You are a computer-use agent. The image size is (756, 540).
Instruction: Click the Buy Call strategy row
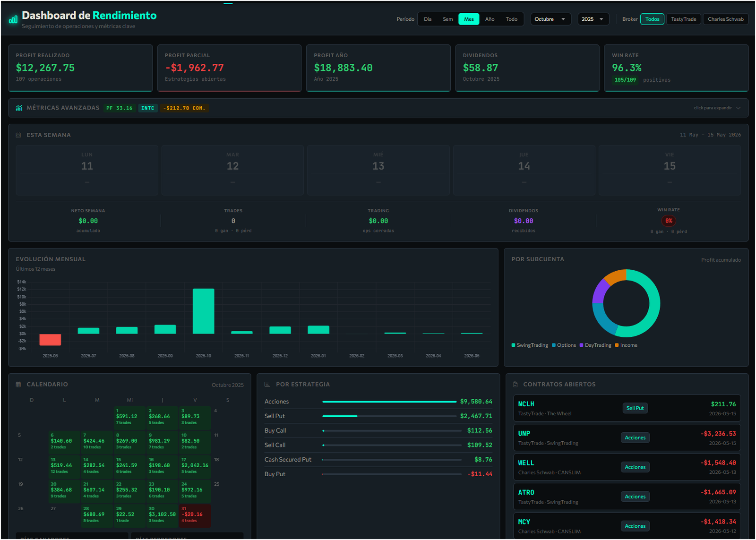pyautogui.click(x=378, y=431)
